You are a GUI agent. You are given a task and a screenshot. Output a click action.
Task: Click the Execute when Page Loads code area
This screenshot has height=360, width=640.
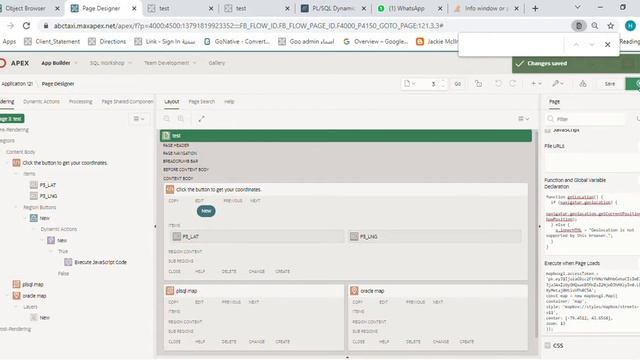[x=592, y=301]
